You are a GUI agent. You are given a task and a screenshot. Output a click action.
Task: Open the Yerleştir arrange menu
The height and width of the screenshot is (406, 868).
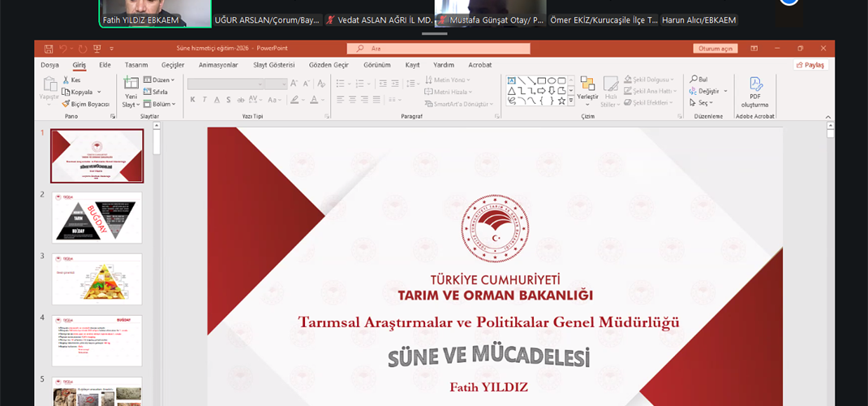(587, 92)
